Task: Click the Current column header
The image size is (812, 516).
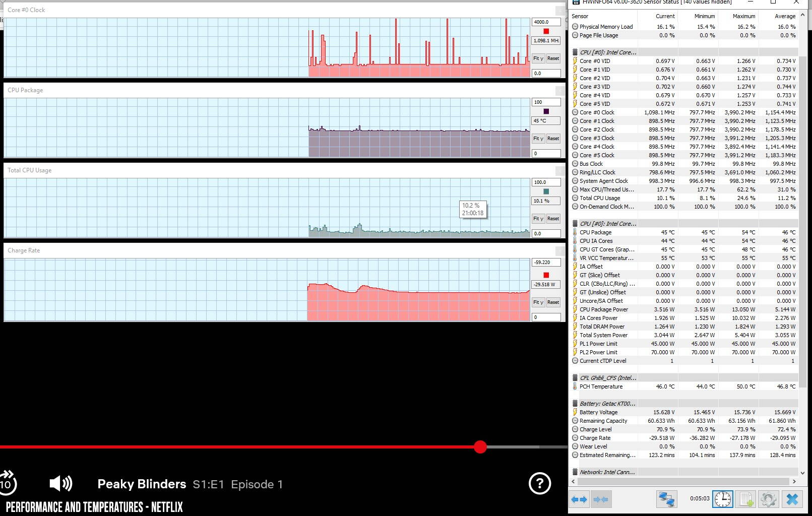Action: coord(657,16)
